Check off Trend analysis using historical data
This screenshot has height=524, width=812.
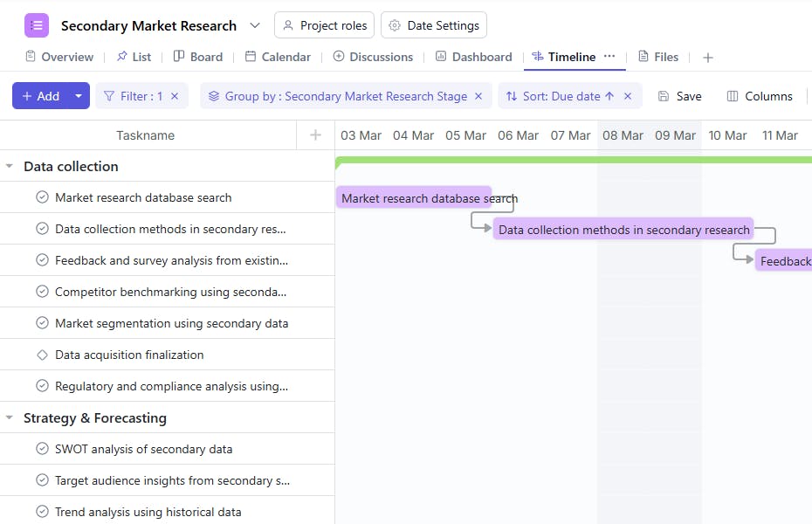[42, 512]
